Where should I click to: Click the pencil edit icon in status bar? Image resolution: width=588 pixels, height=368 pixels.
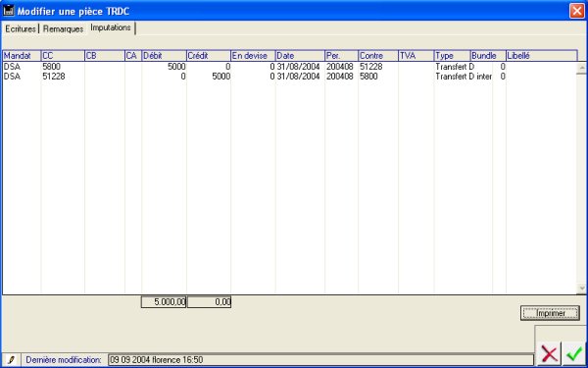11,360
